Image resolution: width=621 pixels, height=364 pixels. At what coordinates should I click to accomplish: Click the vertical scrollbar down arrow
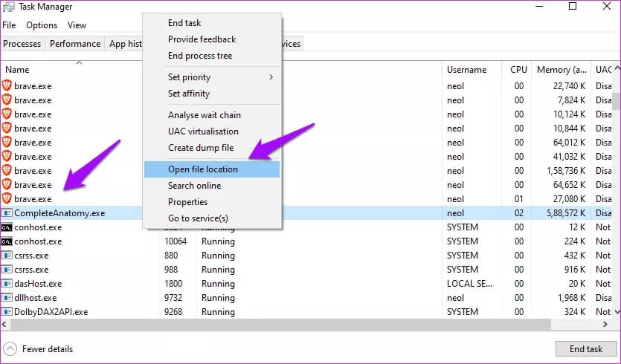[616, 312]
